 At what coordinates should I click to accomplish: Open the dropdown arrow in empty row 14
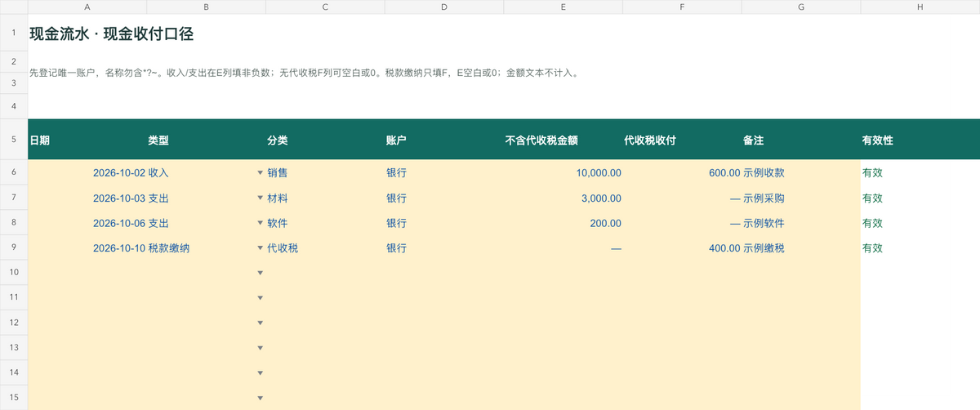pyautogui.click(x=260, y=373)
